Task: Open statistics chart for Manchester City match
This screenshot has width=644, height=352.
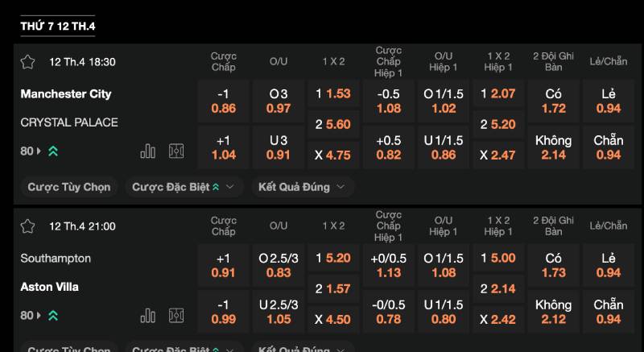Action: click(148, 151)
